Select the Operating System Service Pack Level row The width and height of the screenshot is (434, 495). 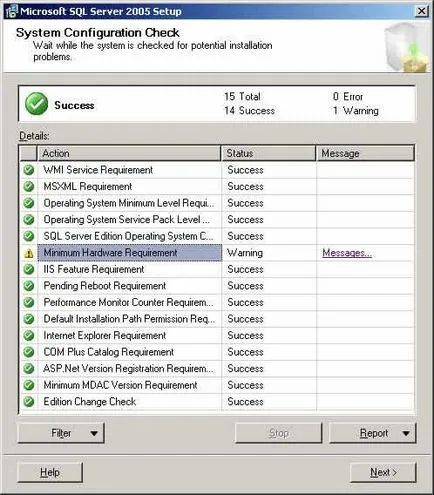pos(217,220)
